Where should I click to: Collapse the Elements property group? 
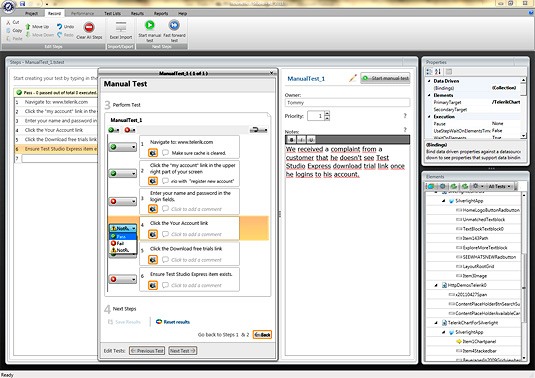[429, 95]
